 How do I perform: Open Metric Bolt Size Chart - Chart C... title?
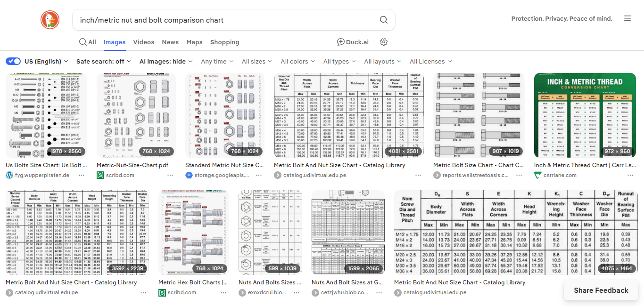pos(479,165)
